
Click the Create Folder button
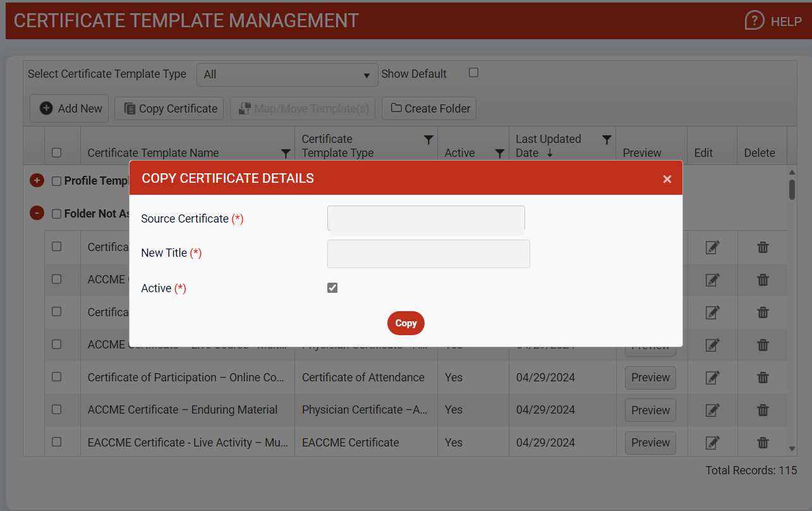coord(430,109)
